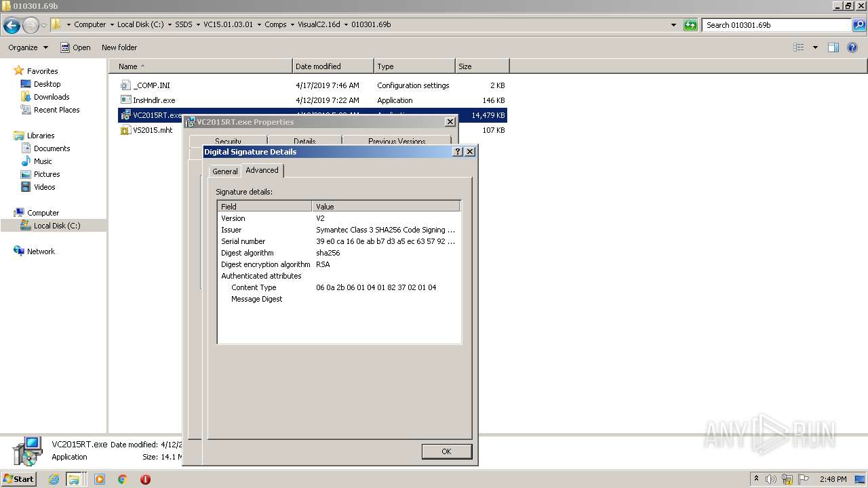Click the search magnifier icon
868x488 pixels.
(x=860, y=25)
